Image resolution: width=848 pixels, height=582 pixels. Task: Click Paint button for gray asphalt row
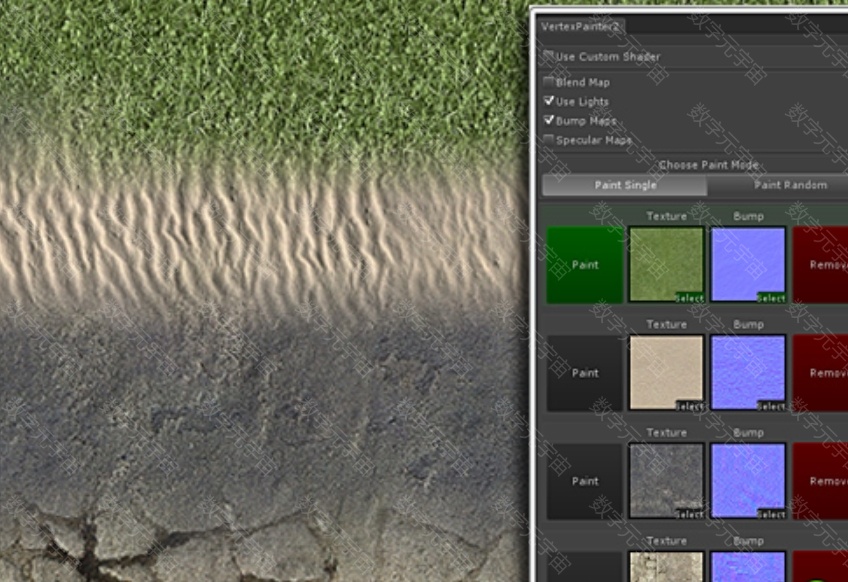click(x=585, y=481)
